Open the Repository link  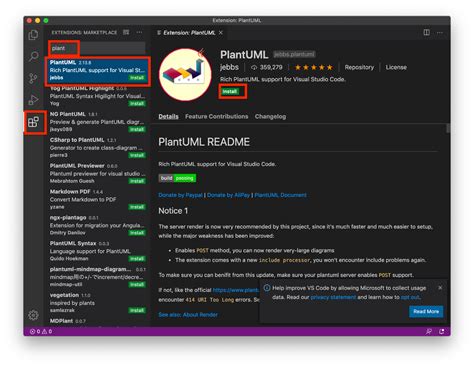click(359, 67)
